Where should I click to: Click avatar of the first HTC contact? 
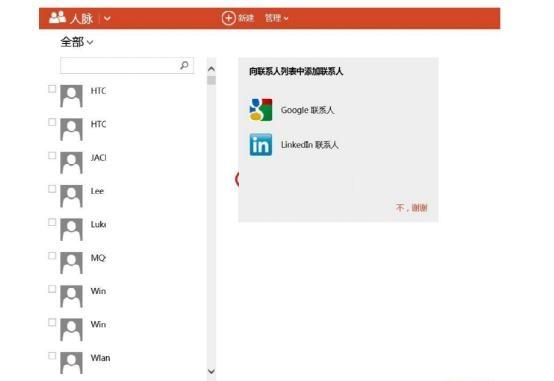(71, 96)
